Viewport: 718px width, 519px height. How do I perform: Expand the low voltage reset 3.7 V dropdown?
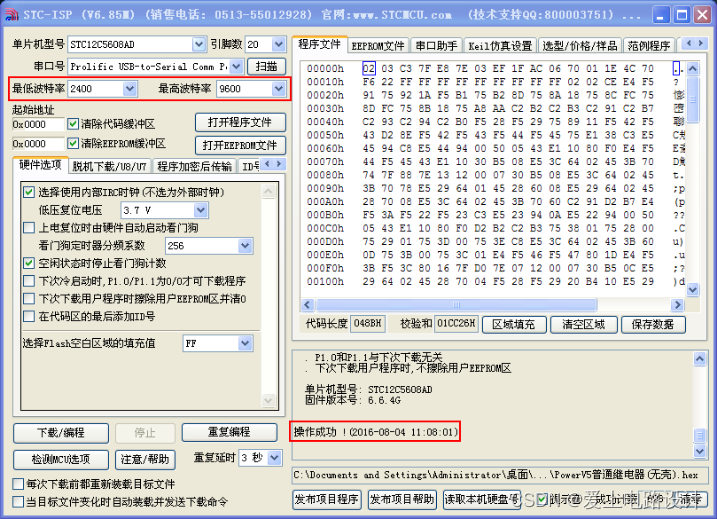201,210
